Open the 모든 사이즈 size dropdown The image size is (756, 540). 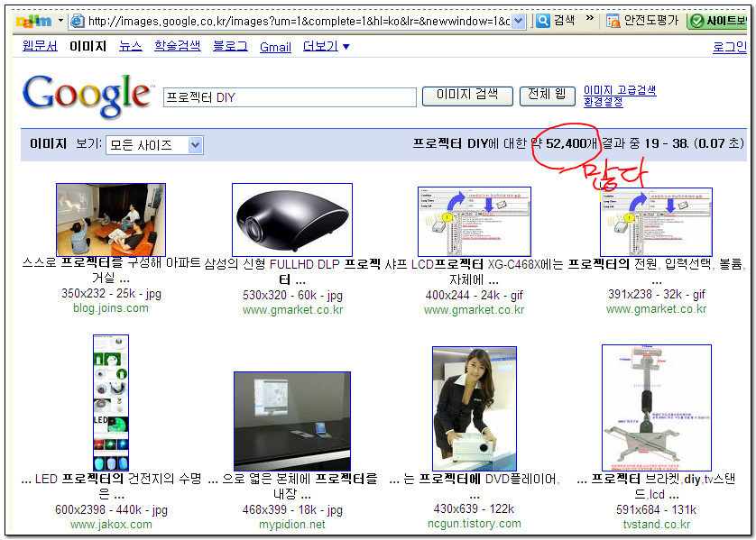tap(154, 145)
